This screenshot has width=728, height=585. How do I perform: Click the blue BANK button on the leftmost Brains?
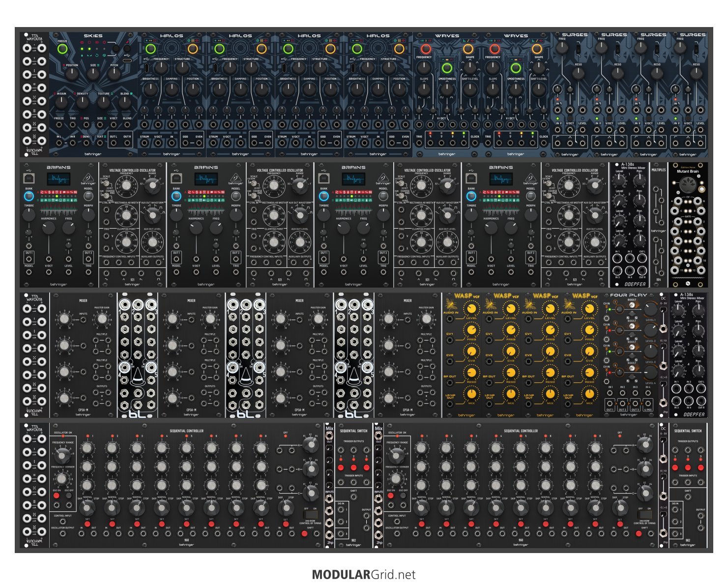pos(29,197)
